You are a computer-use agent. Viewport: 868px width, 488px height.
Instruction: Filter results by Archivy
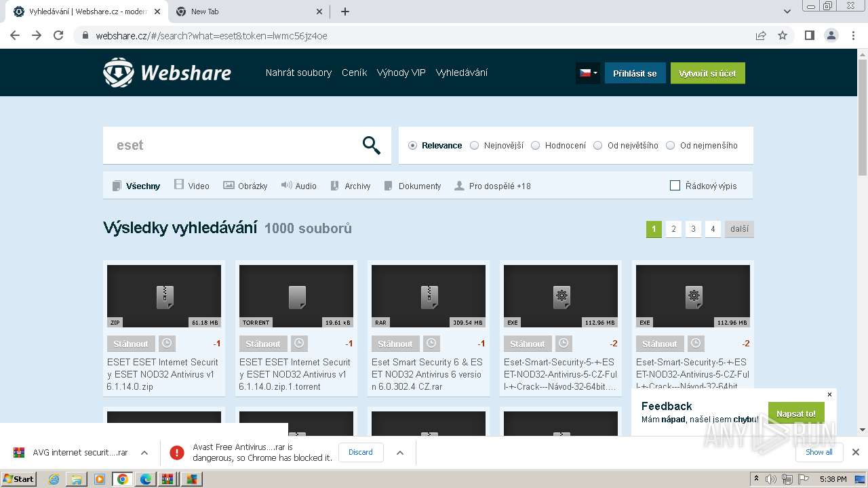(x=351, y=186)
